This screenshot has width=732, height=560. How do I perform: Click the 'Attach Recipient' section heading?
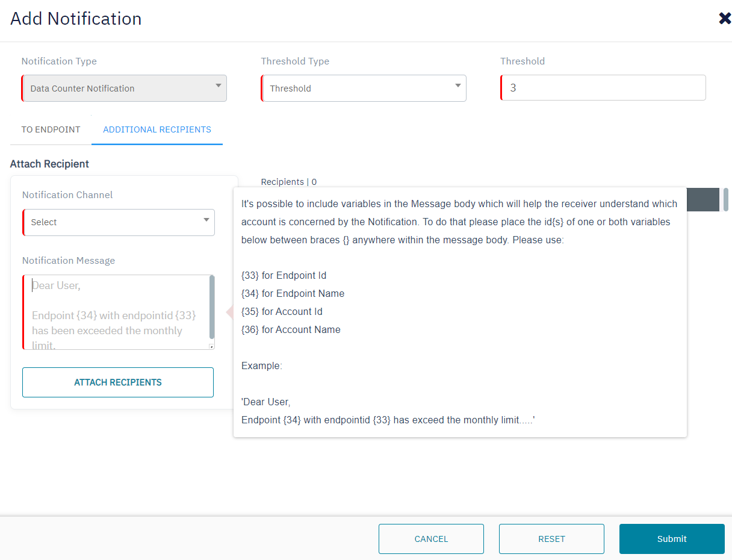coord(49,164)
